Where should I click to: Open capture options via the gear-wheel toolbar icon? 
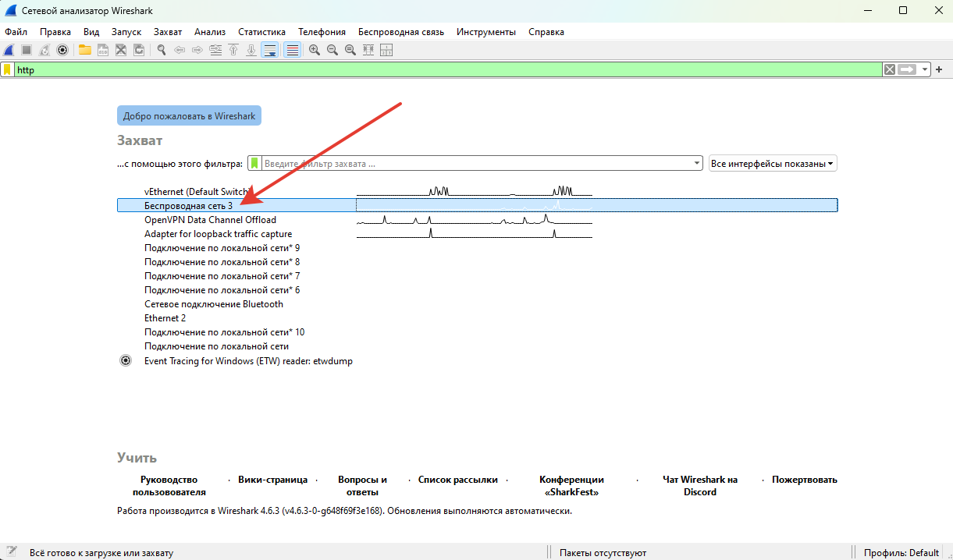pyautogui.click(x=62, y=50)
